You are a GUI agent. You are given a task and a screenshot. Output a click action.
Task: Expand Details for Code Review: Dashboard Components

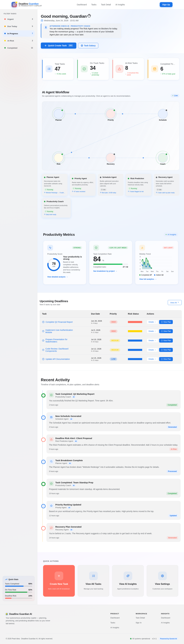[152, 350]
